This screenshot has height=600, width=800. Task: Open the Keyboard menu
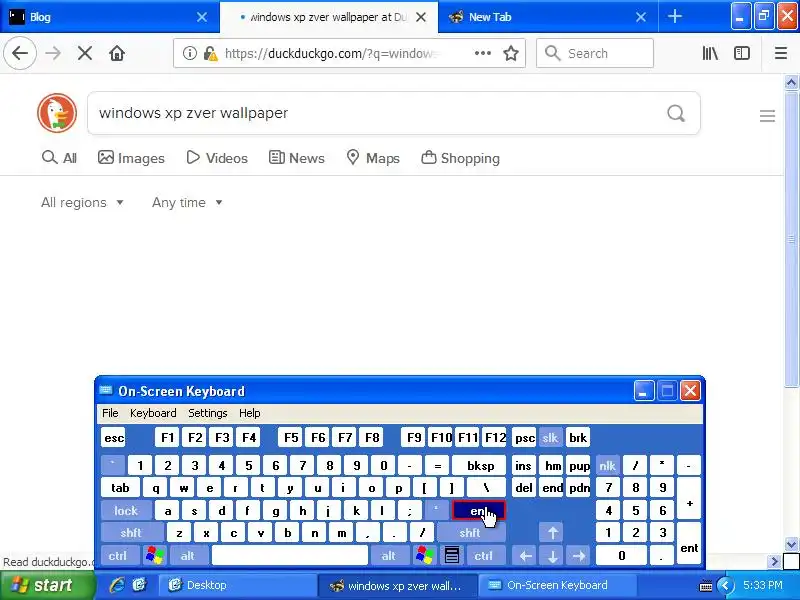(153, 413)
